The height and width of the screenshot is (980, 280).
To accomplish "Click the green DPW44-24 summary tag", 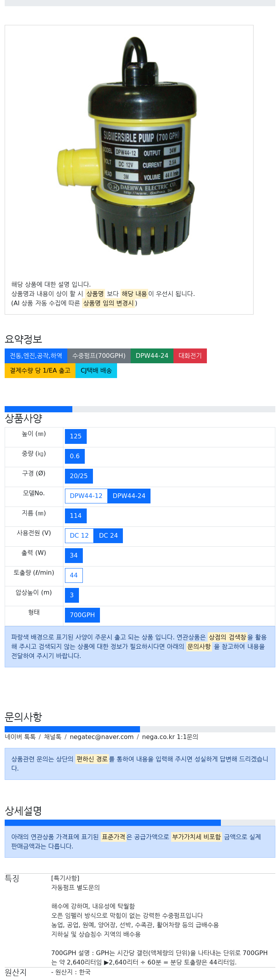I will (152, 356).
